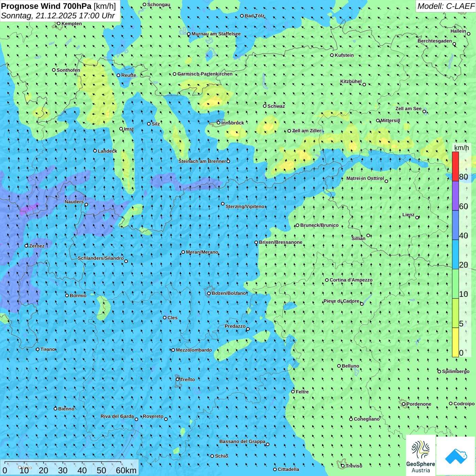Click the 'Zernez' label
This screenshot has width=476, height=476.
(x=37, y=246)
